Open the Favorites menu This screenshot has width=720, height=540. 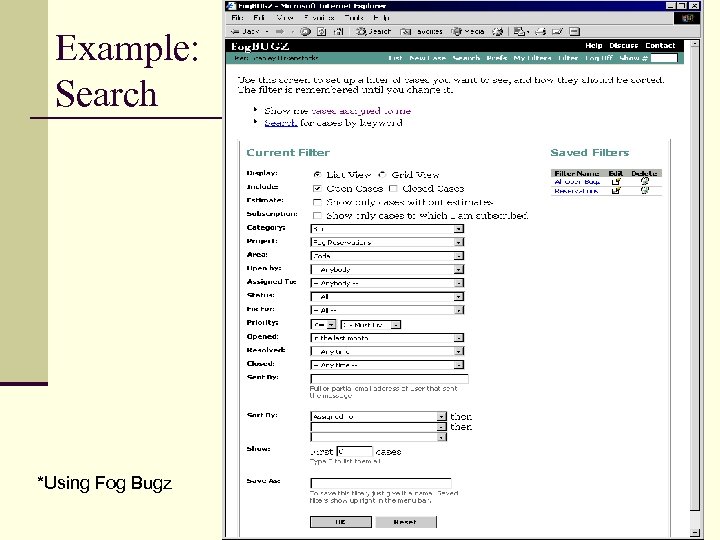coord(319,18)
